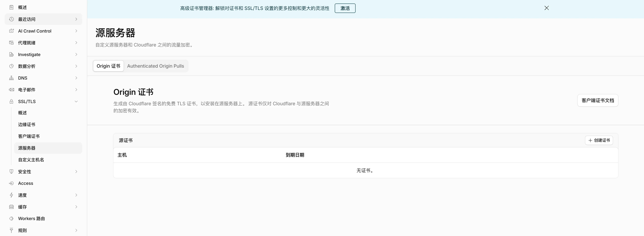Expand the DNS section chevron
Viewport: 644px width, 236px height.
(x=76, y=78)
